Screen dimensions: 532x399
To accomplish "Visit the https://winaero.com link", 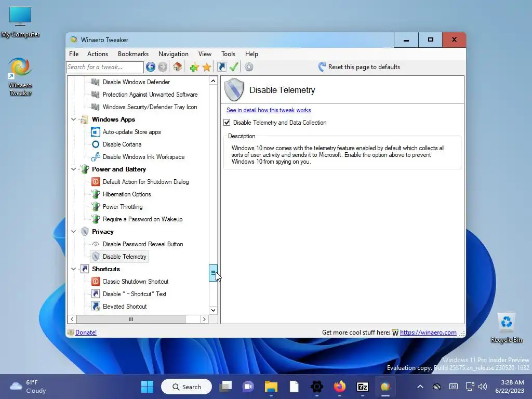I will [428, 332].
